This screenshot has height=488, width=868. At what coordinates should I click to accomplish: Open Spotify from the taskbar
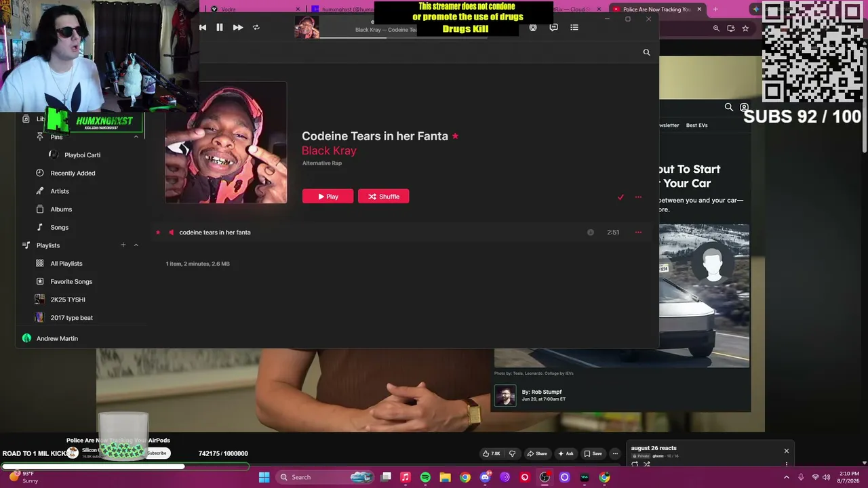(x=425, y=477)
